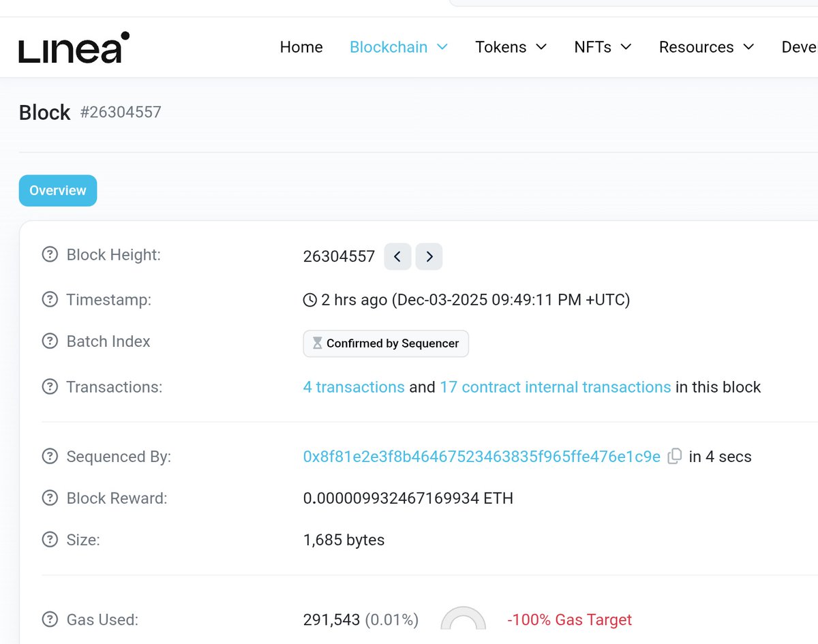Viewport: 818px width, 644px height.
Task: Open help icon beside Gas Used
Action: point(50,619)
